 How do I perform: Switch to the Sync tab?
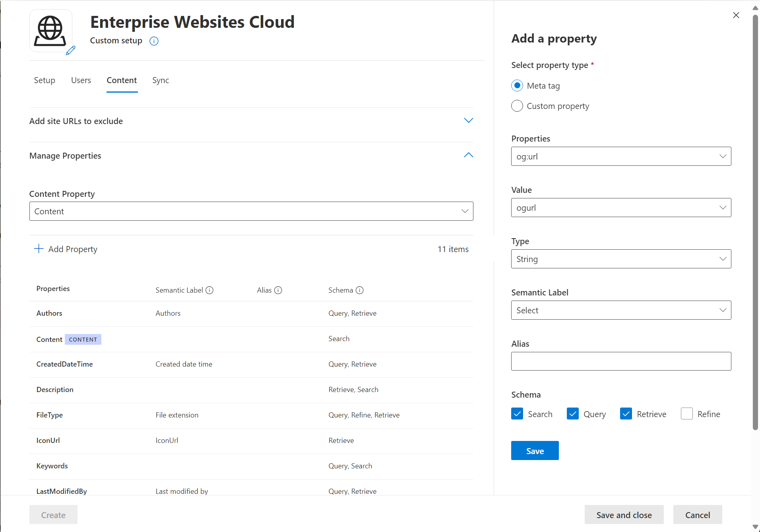tap(160, 80)
